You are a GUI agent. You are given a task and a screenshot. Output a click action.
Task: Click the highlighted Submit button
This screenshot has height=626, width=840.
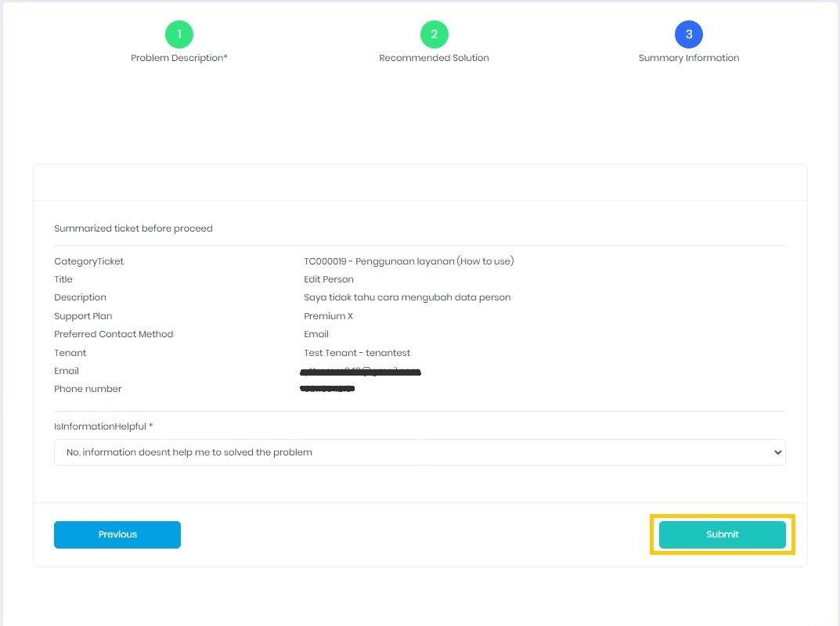click(x=721, y=534)
